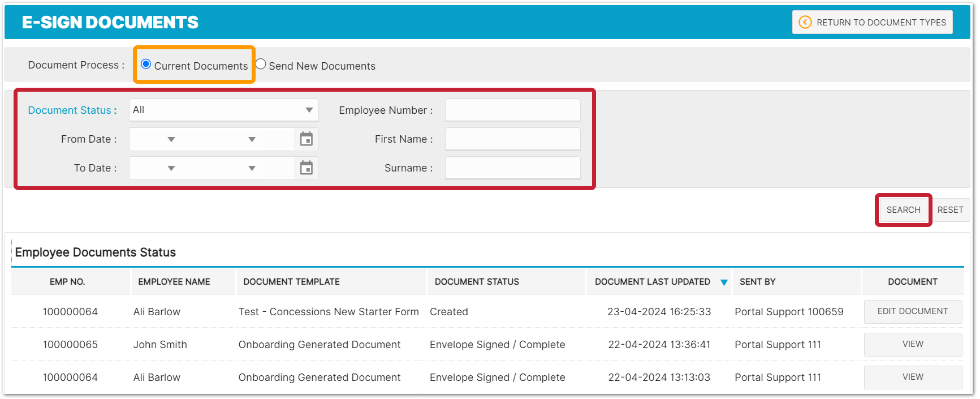Sort by the Document Status column header
Screen dimensions: 980x399
477,282
